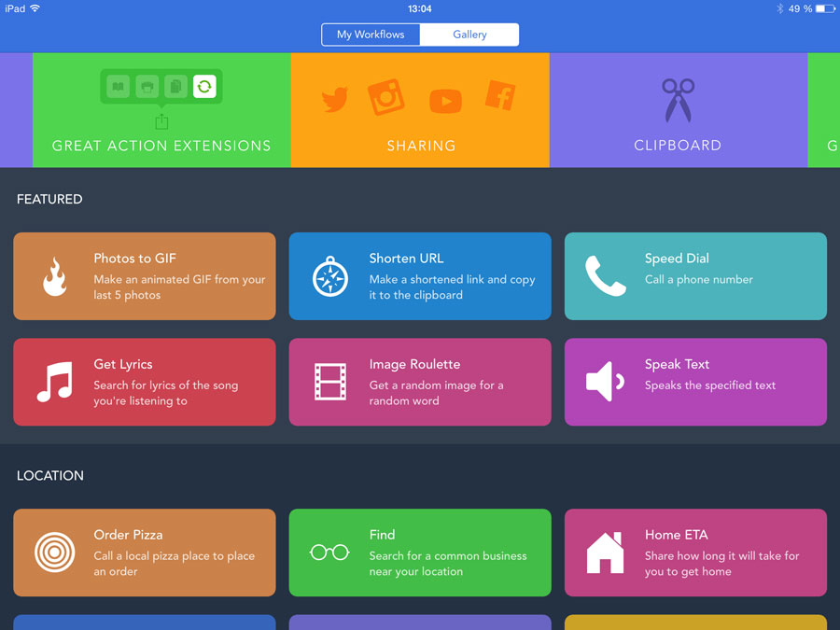Select the Order Pizza workflow title

pyautogui.click(x=128, y=535)
